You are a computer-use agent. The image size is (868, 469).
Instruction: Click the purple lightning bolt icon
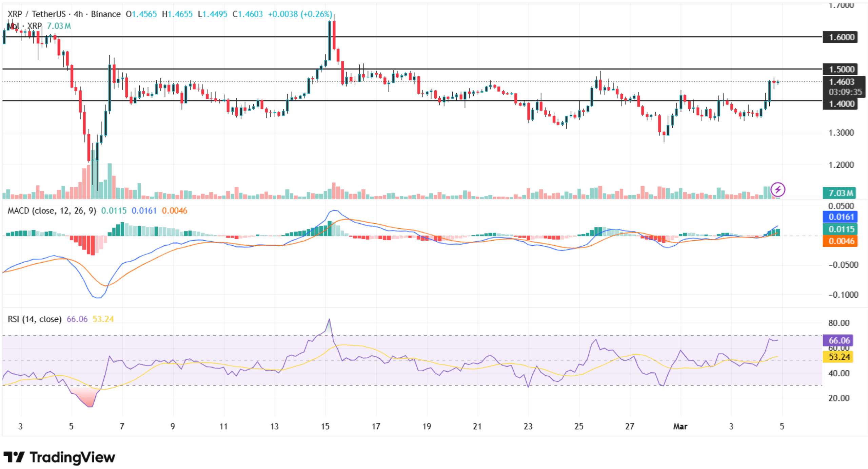pyautogui.click(x=777, y=189)
